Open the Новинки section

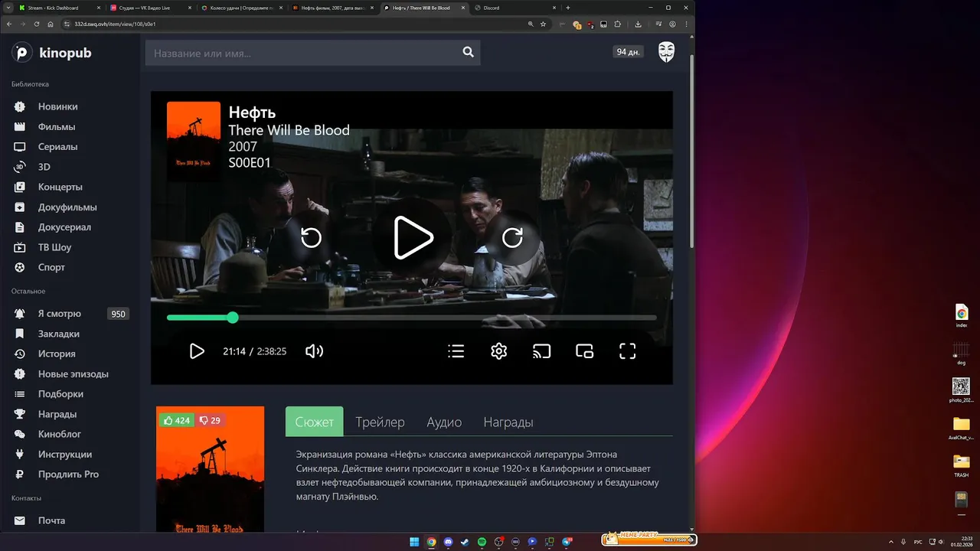click(57, 106)
